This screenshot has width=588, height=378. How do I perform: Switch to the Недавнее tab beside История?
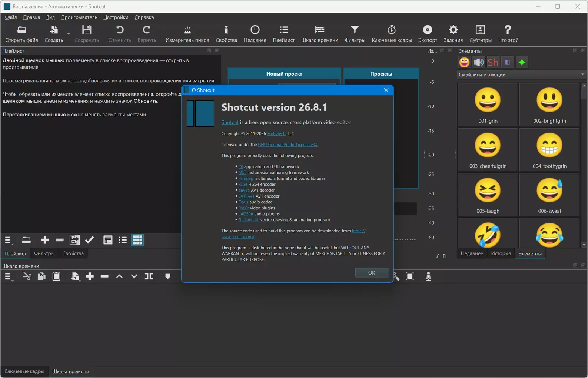point(472,253)
